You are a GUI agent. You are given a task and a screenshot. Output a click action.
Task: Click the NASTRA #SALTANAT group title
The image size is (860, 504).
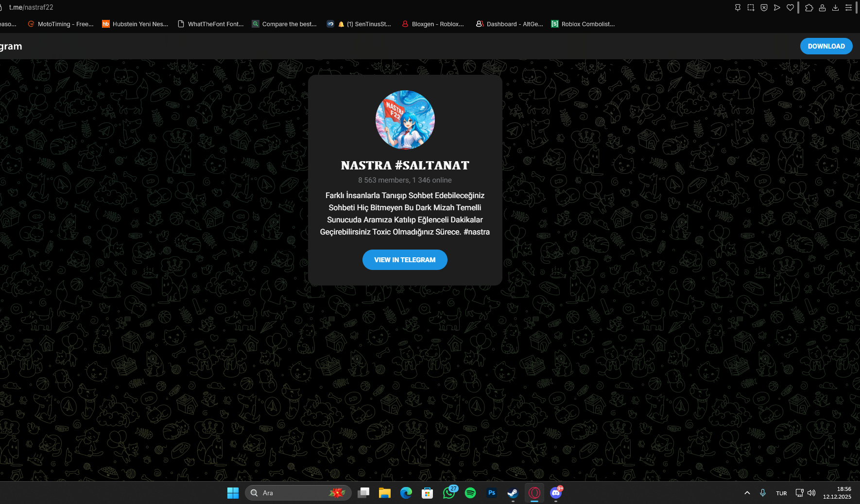405,166
